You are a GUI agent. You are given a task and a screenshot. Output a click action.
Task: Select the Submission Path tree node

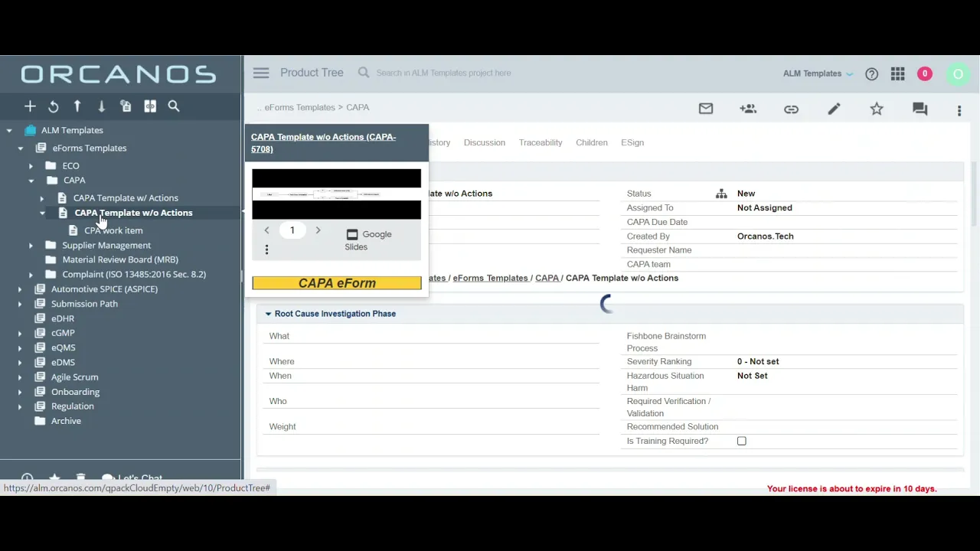coord(84,304)
